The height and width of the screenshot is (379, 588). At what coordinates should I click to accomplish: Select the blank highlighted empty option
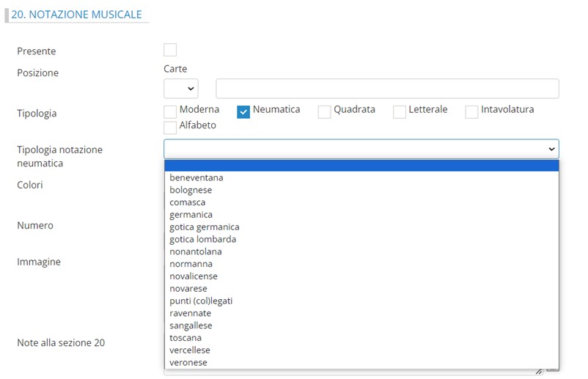pos(361,166)
